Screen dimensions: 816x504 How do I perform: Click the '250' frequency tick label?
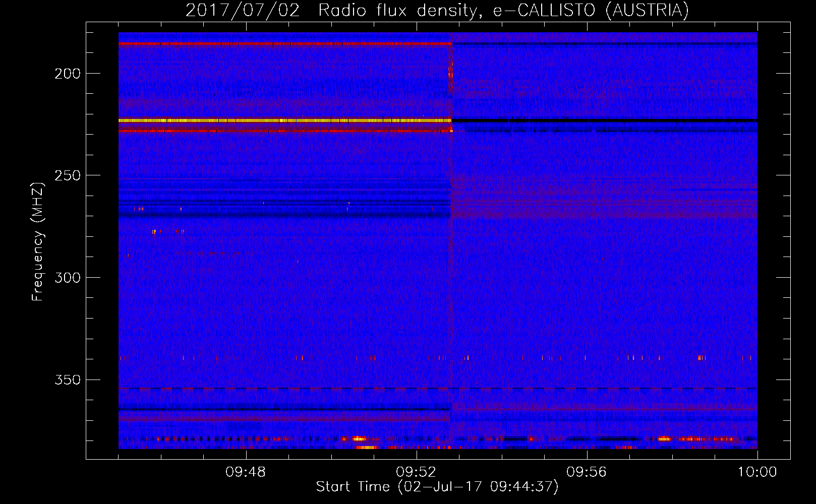coord(68,175)
